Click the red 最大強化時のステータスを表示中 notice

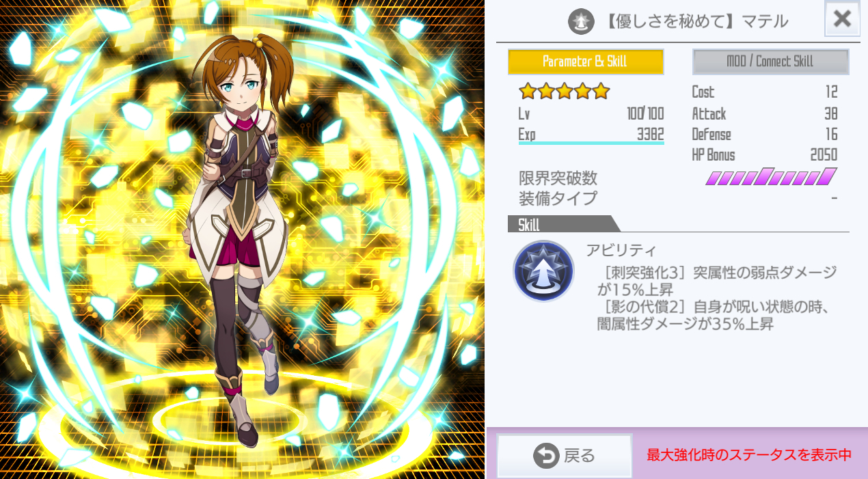(749, 455)
